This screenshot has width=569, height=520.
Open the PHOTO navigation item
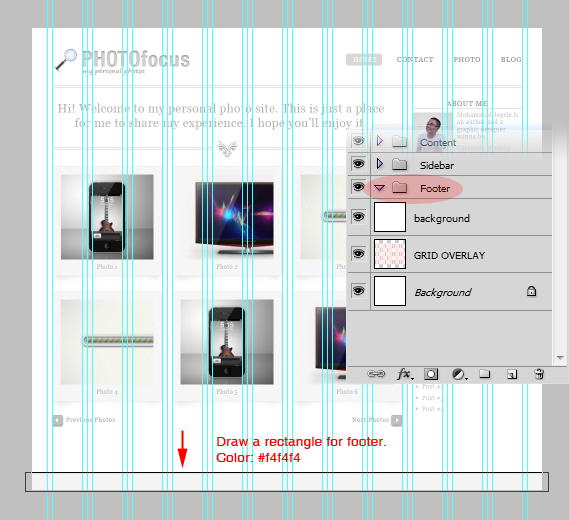tap(467, 60)
